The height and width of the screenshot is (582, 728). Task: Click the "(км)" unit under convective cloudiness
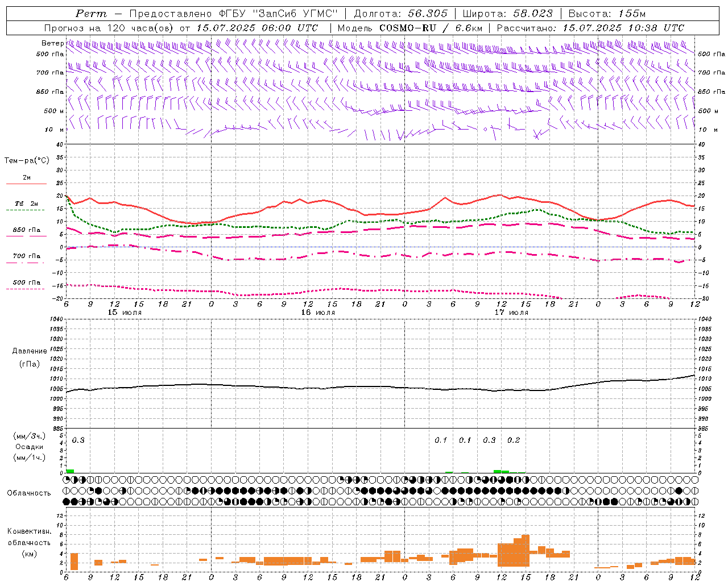click(x=30, y=553)
